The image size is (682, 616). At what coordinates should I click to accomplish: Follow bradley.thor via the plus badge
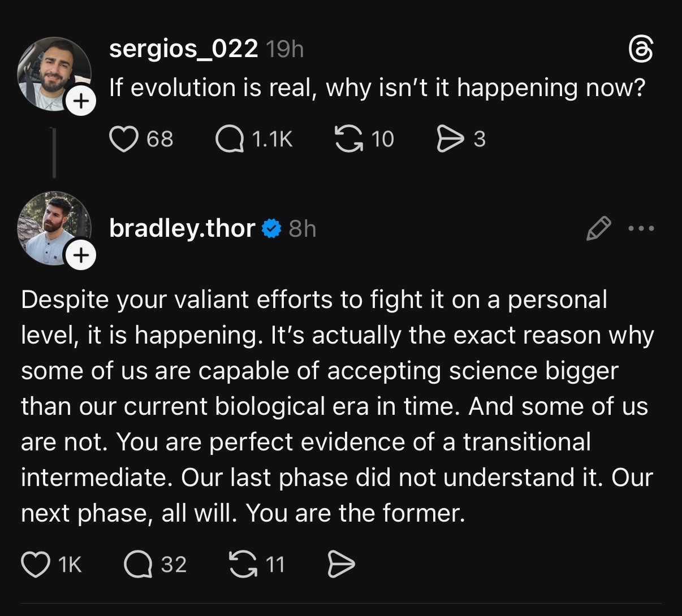81,255
